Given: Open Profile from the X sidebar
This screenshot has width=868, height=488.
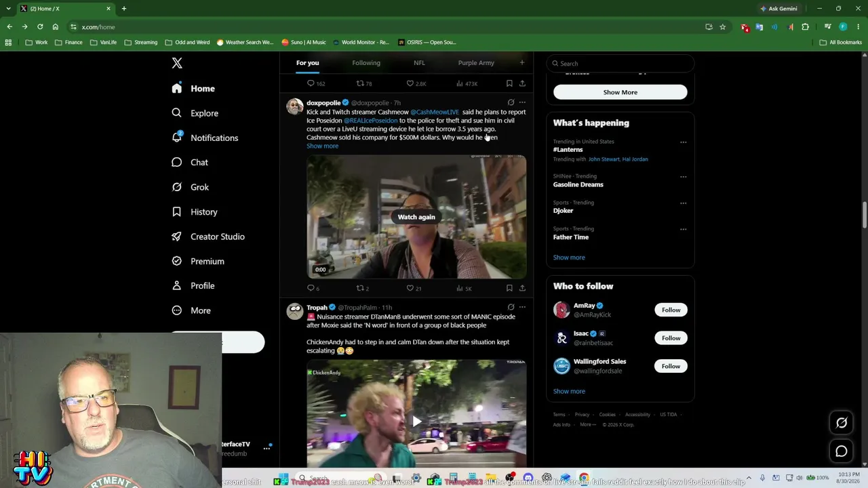Looking at the screenshot, I should [193, 286].
